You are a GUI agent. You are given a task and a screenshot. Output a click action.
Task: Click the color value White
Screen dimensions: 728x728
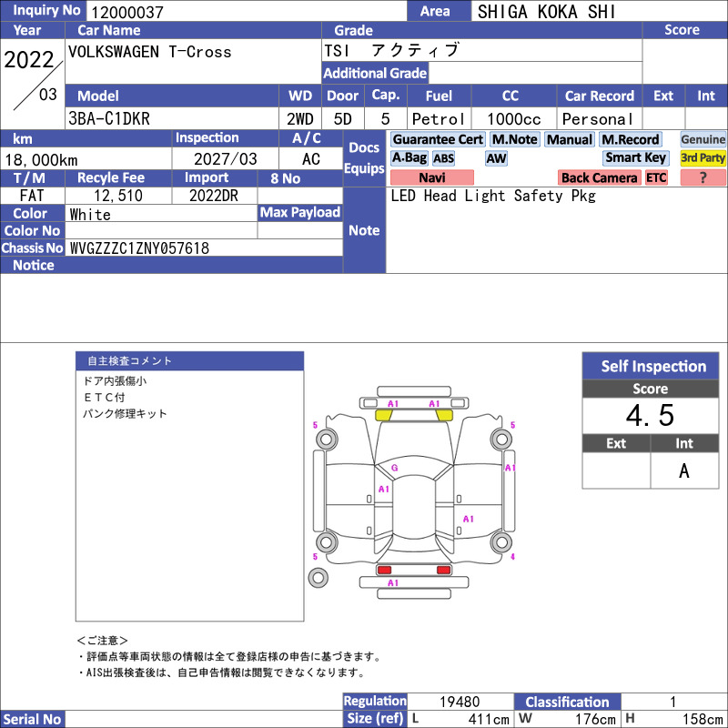tap(90, 215)
